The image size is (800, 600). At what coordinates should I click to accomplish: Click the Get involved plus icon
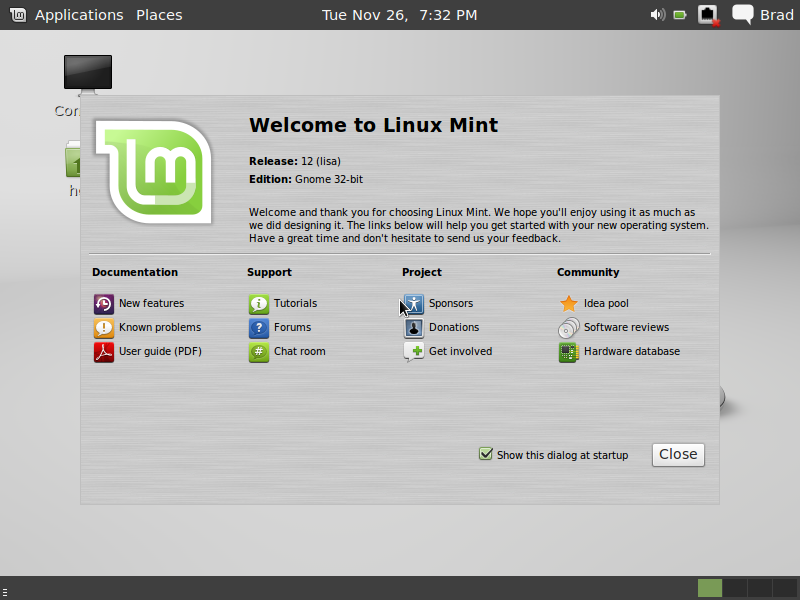point(414,352)
